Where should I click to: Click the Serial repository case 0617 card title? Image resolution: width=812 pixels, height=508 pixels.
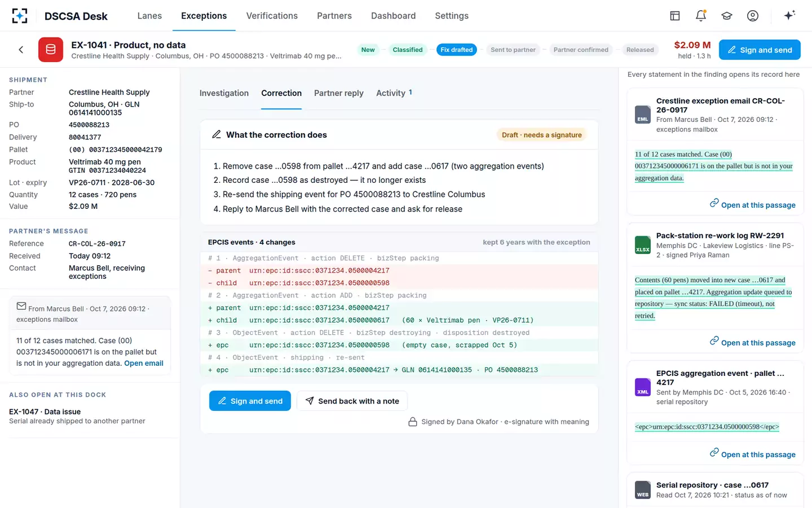pyautogui.click(x=712, y=485)
